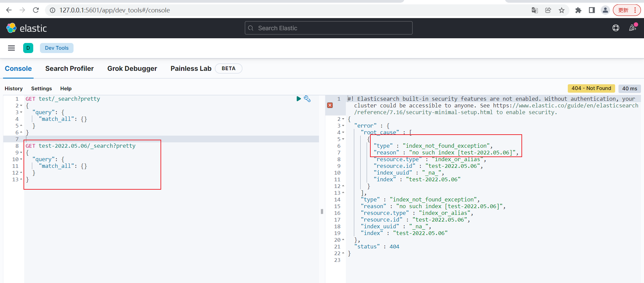Switch to the Console tab
This screenshot has width=644, height=283.
click(x=18, y=68)
